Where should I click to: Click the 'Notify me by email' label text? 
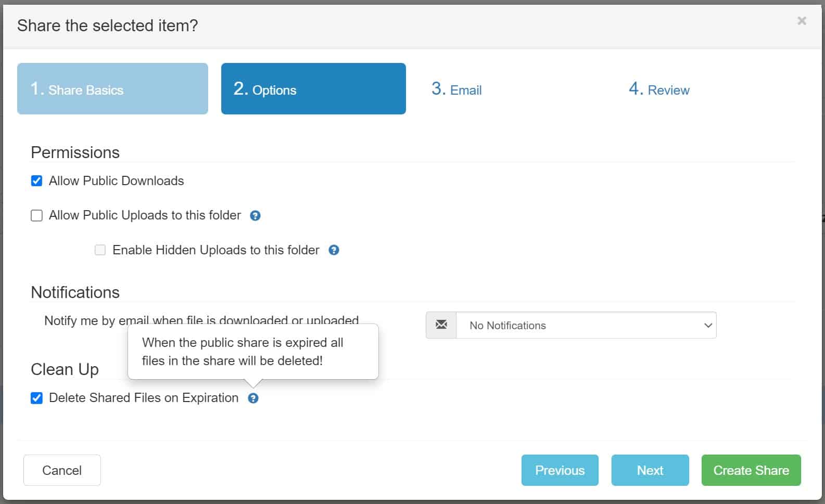[83, 320]
